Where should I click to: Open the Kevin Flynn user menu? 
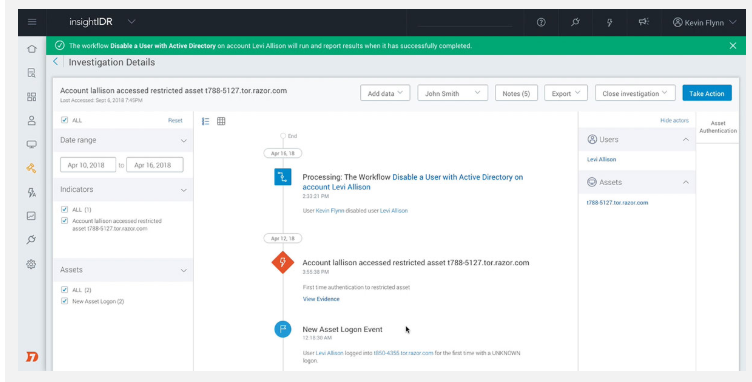click(x=704, y=23)
